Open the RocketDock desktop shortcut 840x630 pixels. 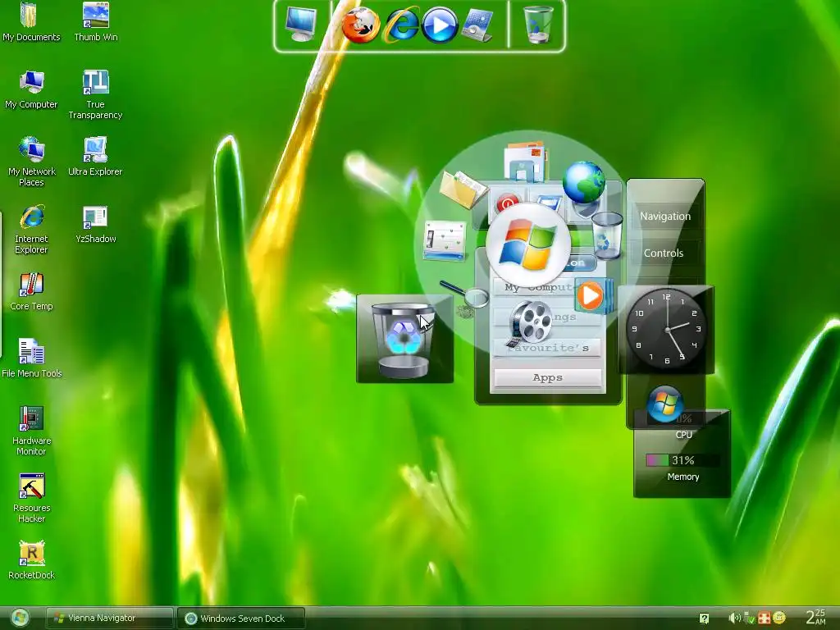(x=32, y=560)
